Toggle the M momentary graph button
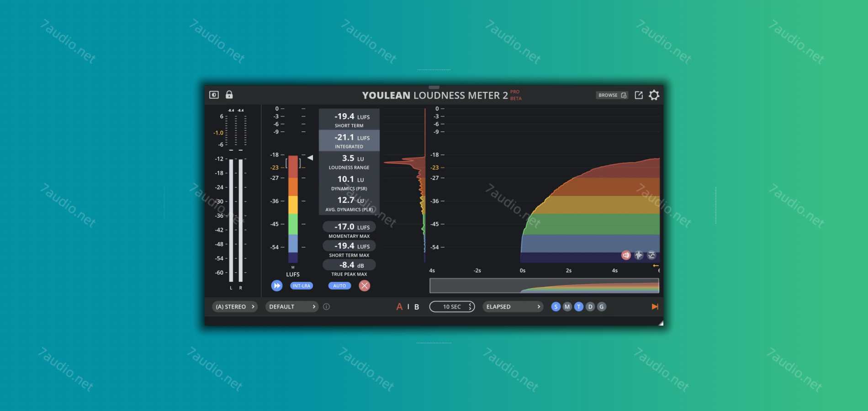The height and width of the screenshot is (411, 868). tap(567, 307)
